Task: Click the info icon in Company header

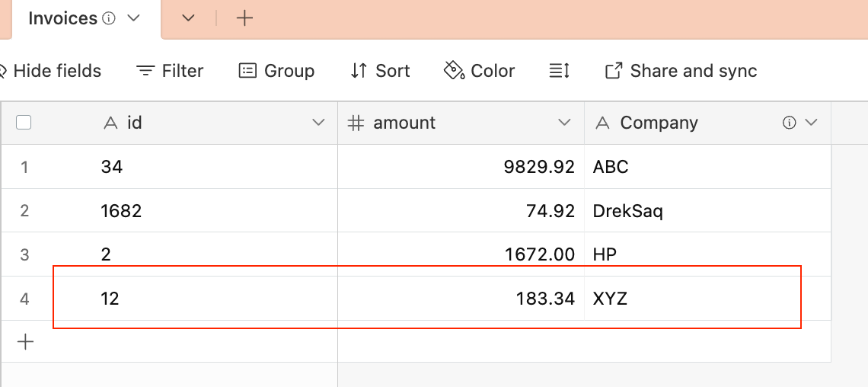Action: (x=789, y=123)
